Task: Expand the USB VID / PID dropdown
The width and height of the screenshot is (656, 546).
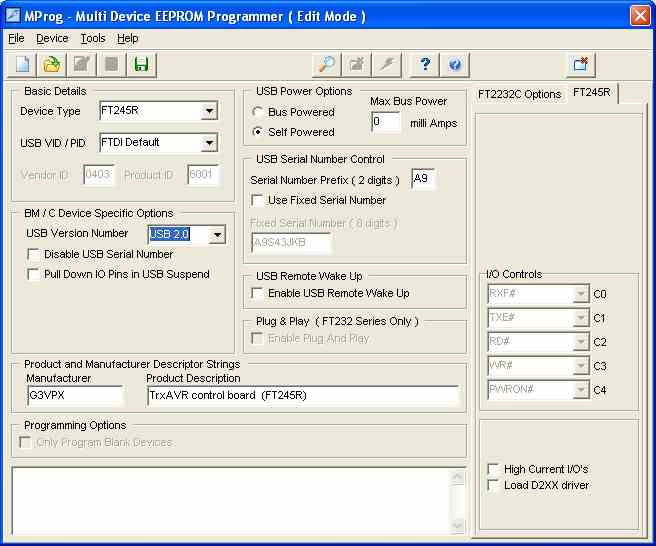Action: [208, 143]
